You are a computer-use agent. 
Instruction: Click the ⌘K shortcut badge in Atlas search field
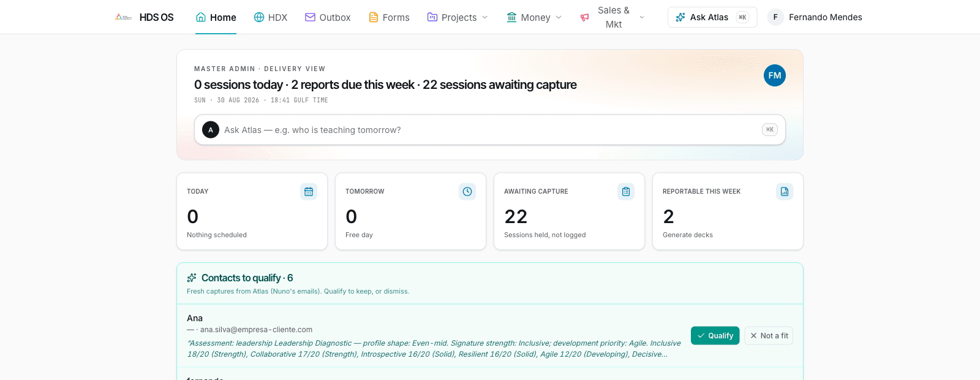click(770, 129)
